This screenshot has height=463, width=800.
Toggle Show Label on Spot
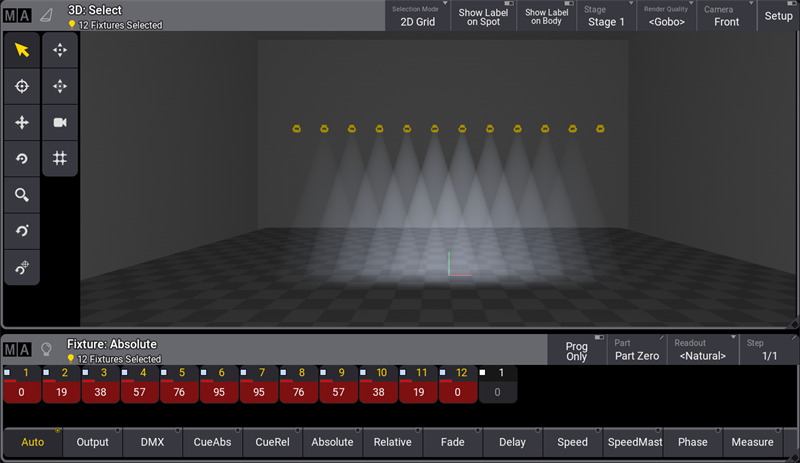(483, 16)
